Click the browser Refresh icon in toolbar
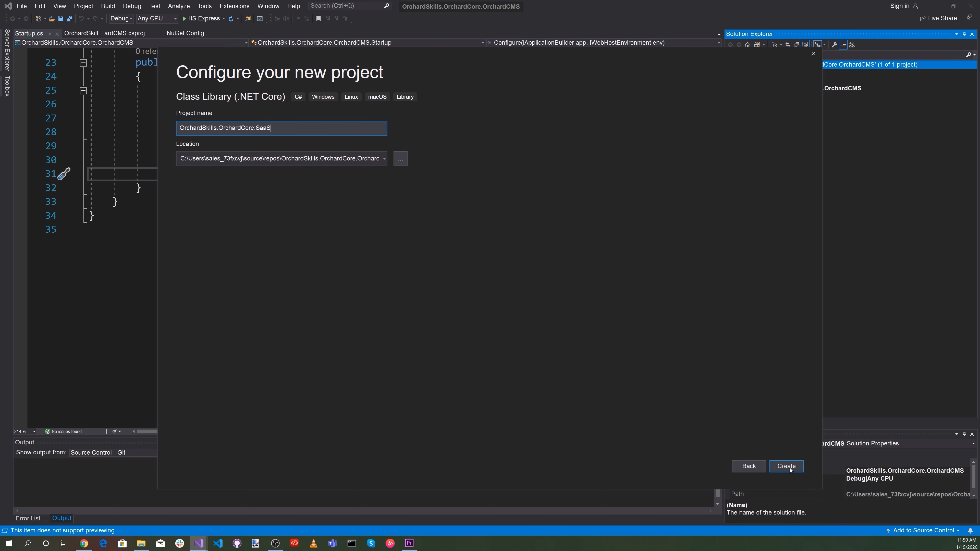 click(230, 19)
